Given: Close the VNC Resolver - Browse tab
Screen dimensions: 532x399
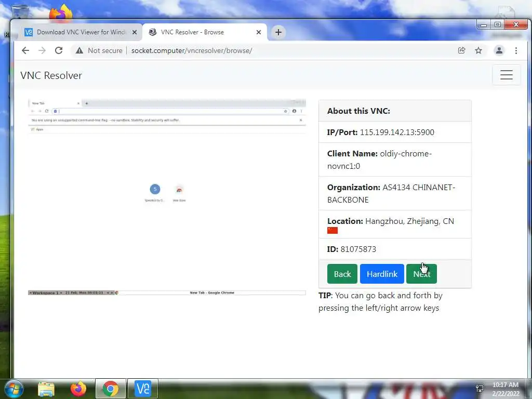Looking at the screenshot, I should 259,32.
